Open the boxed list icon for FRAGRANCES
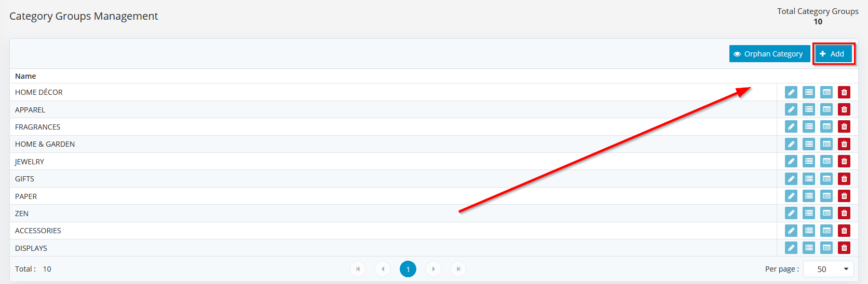The height and width of the screenshot is (284, 868). pyautogui.click(x=826, y=126)
